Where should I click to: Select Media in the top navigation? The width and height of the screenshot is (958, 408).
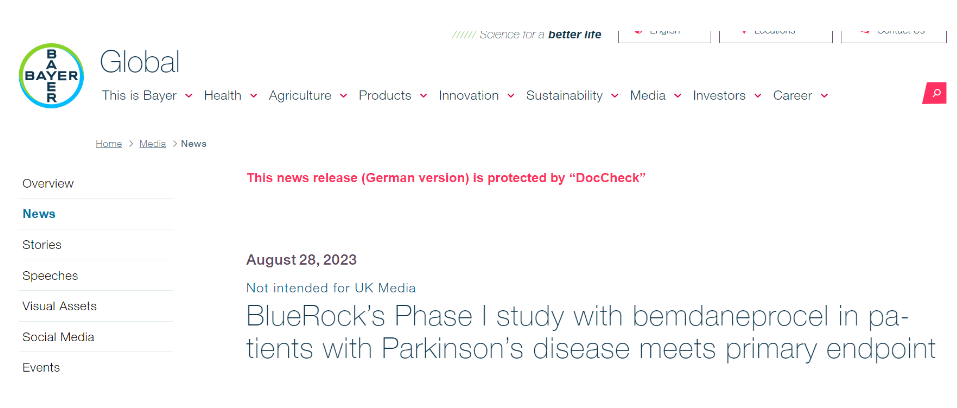[647, 96]
